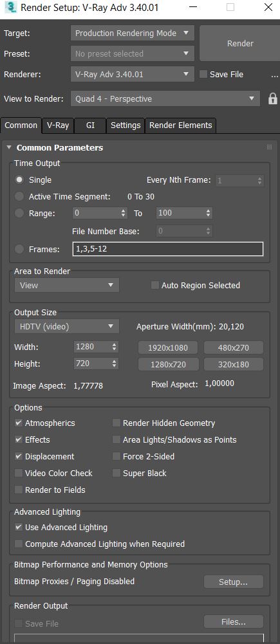The width and height of the screenshot is (280, 644).
Task: Click the Render button
Action: (x=239, y=44)
